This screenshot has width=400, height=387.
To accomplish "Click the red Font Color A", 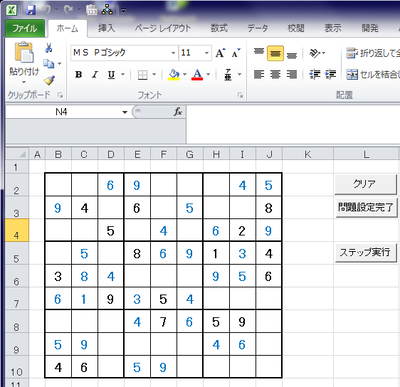I will pyautogui.click(x=197, y=75).
